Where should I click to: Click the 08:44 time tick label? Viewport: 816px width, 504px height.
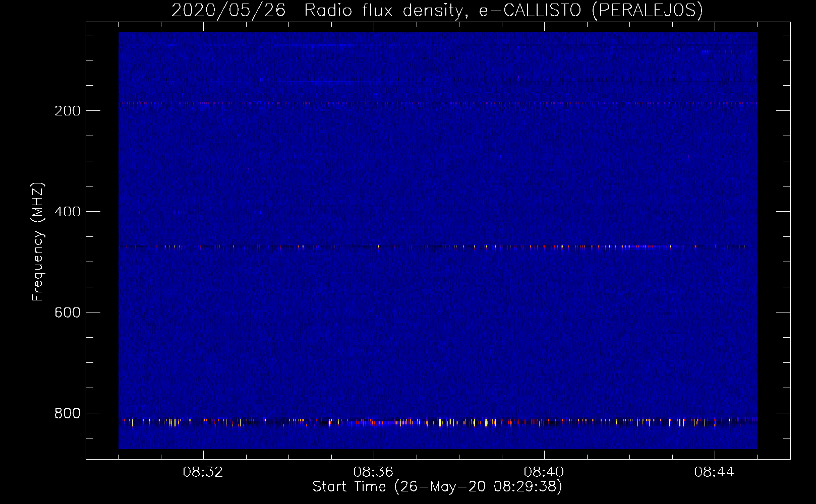click(x=714, y=472)
